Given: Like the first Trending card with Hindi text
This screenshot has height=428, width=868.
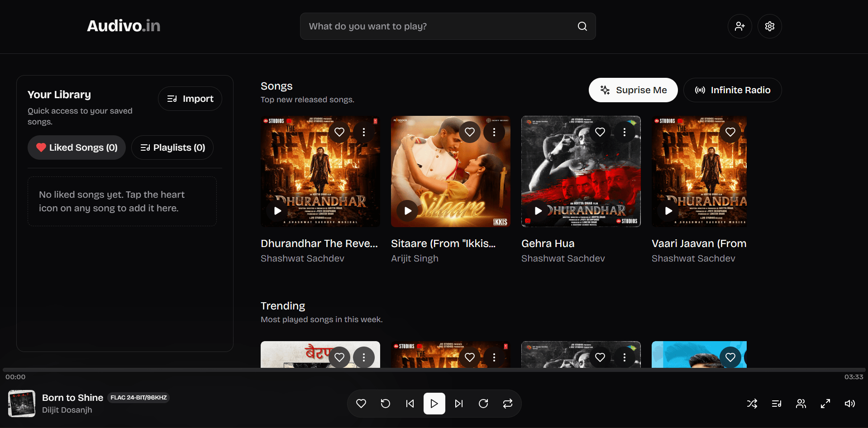Looking at the screenshot, I should tap(339, 357).
